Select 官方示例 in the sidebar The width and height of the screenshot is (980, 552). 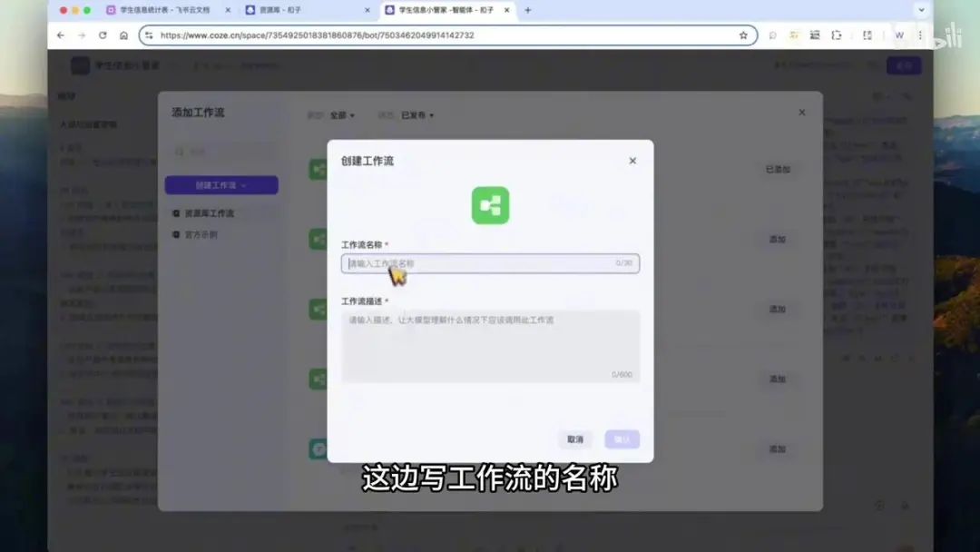click(201, 234)
